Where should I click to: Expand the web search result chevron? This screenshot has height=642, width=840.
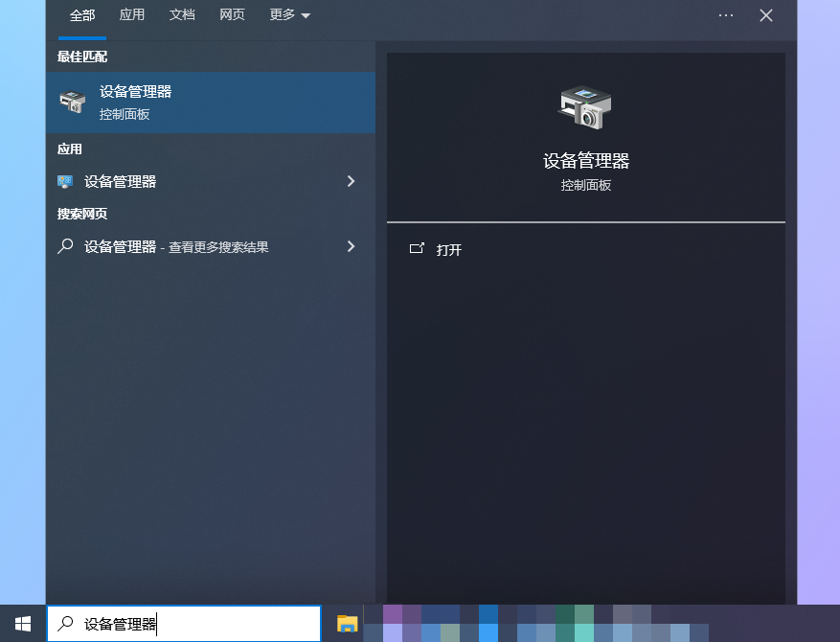coord(351,246)
